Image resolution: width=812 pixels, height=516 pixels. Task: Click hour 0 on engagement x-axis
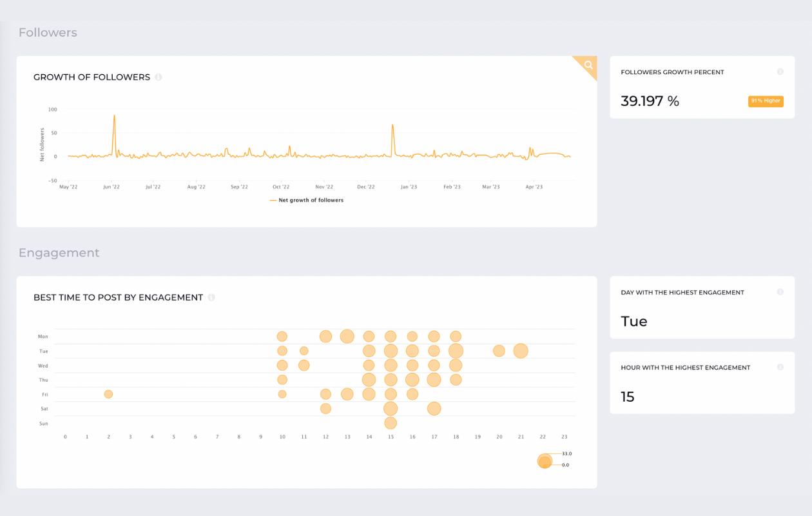[65, 437]
